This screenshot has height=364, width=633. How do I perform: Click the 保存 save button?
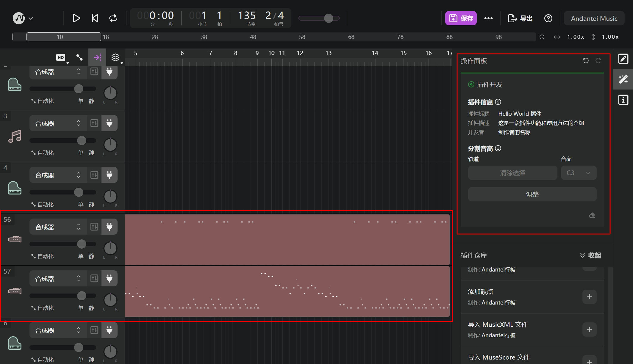(461, 18)
